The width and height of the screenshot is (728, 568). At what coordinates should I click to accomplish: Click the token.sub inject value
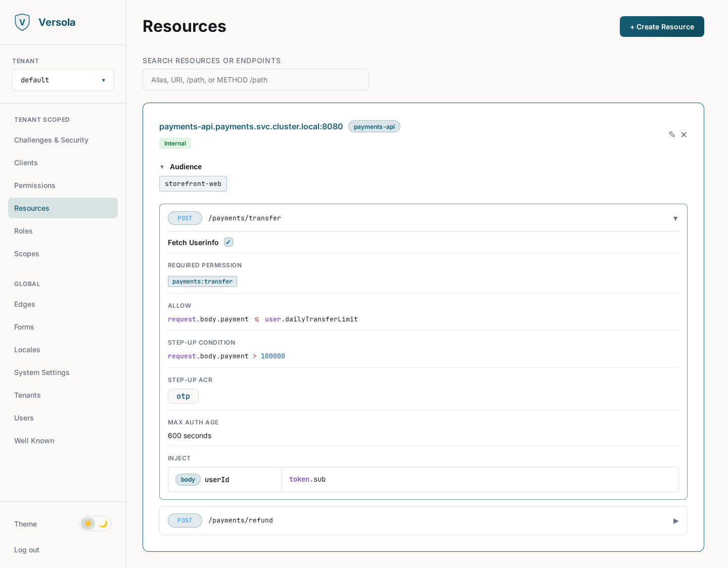(307, 479)
